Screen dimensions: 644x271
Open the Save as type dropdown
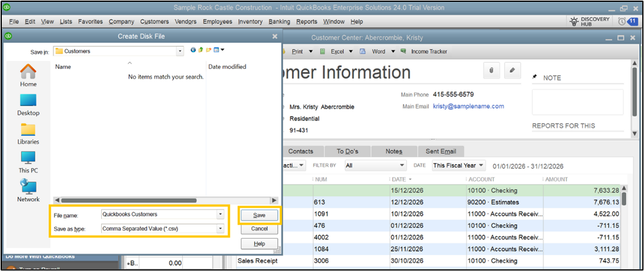(x=221, y=229)
